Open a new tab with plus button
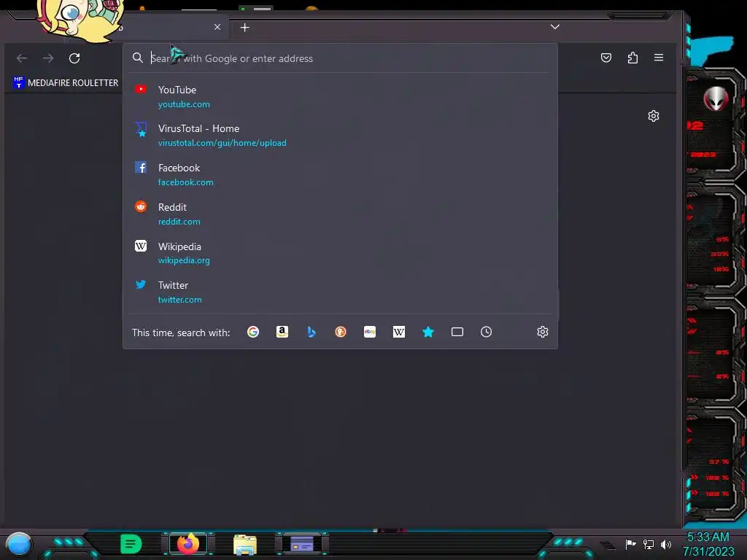This screenshot has width=747, height=560. pos(245,28)
